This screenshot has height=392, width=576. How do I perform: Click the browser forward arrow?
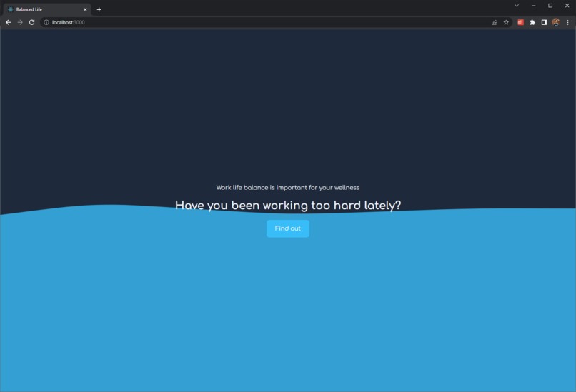[x=20, y=22]
